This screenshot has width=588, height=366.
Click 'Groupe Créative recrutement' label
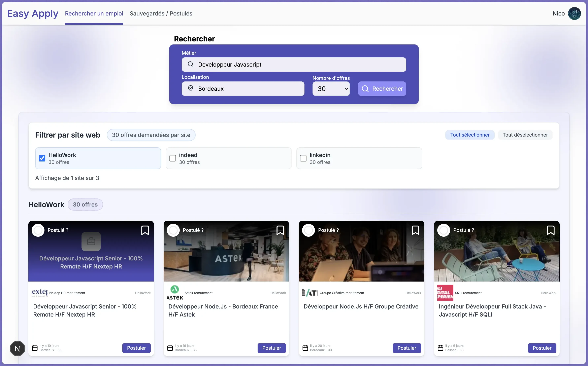pyautogui.click(x=342, y=293)
